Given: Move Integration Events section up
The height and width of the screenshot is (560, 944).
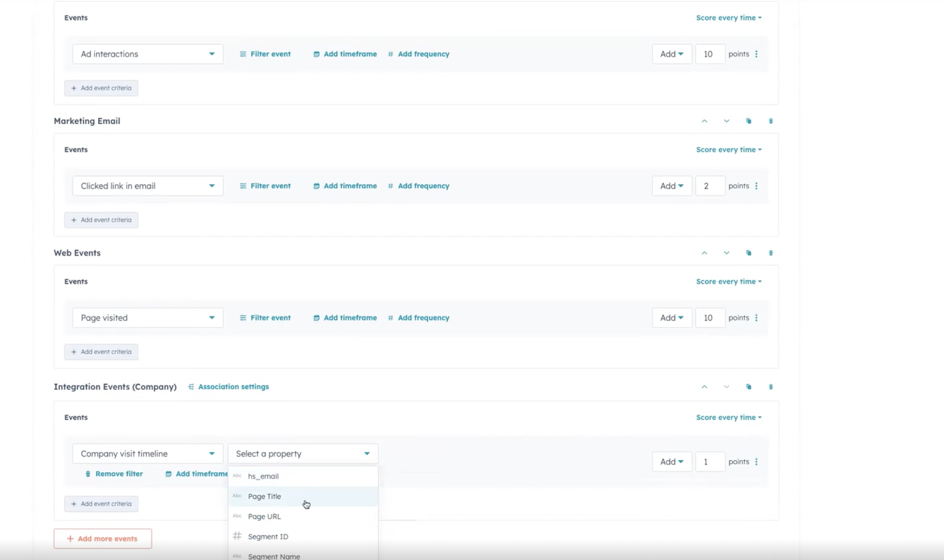Looking at the screenshot, I should (x=705, y=387).
